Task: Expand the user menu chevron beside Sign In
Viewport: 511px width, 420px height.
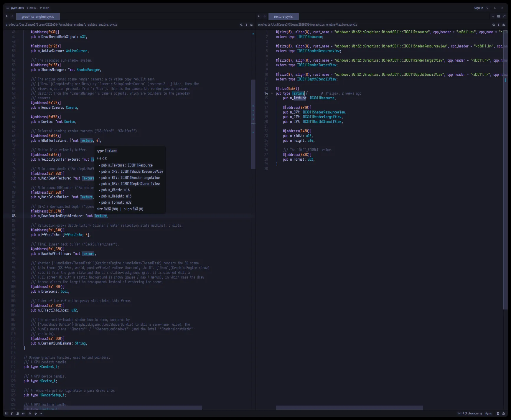Action: [487, 8]
